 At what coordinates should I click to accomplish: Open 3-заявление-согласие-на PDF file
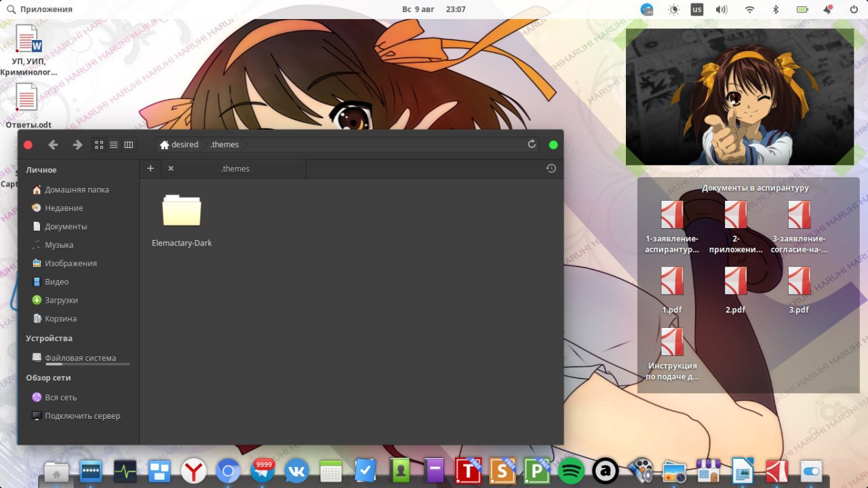800,227
